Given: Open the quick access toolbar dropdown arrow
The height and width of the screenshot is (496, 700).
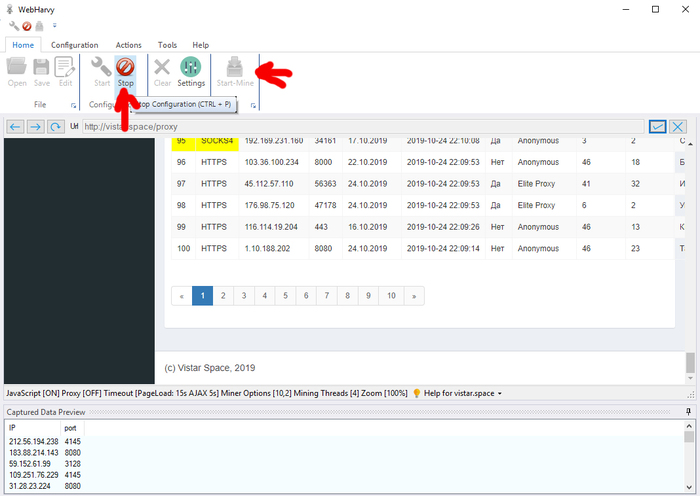Looking at the screenshot, I should point(54,26).
